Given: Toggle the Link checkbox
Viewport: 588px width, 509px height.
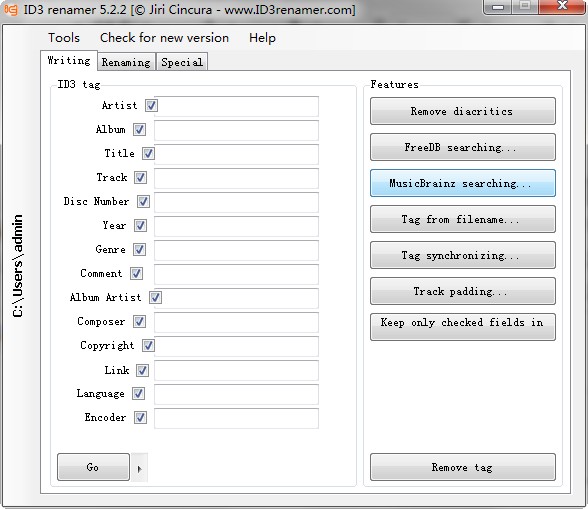Looking at the screenshot, I should (142, 370).
